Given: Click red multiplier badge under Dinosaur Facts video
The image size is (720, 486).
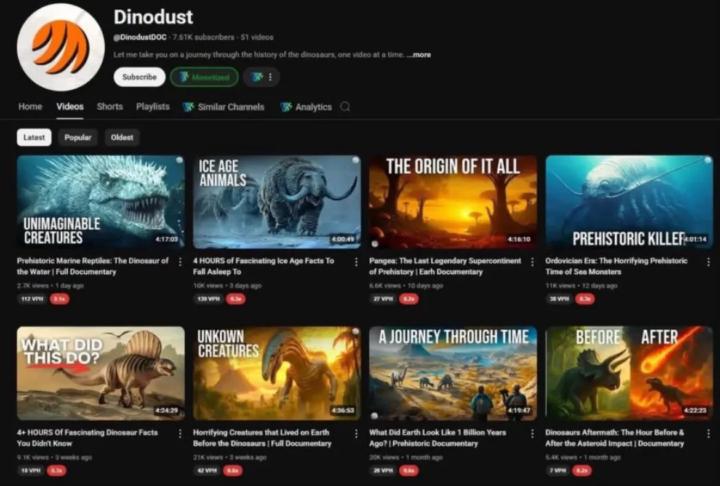Looking at the screenshot, I should click(x=56, y=470).
